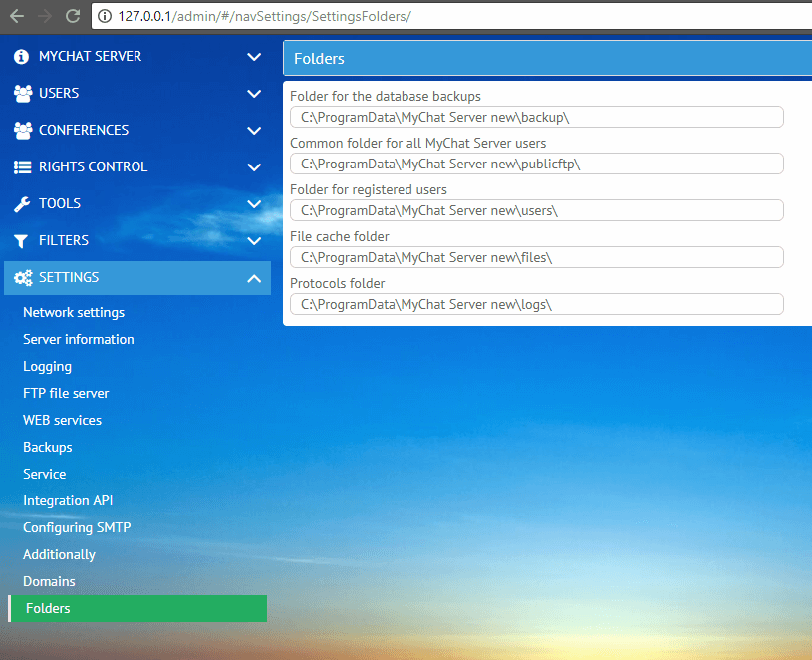812x660 pixels.
Task: Click the Rights Control list icon
Action: click(22, 167)
